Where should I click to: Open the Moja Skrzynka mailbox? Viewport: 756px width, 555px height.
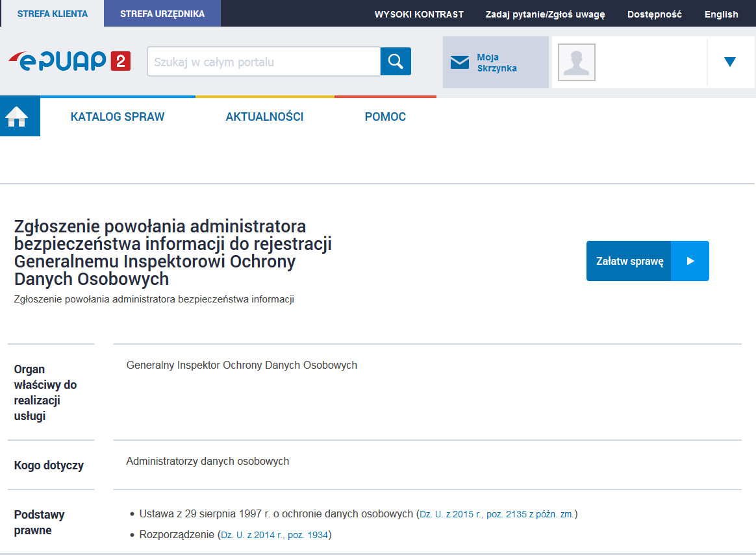point(496,62)
